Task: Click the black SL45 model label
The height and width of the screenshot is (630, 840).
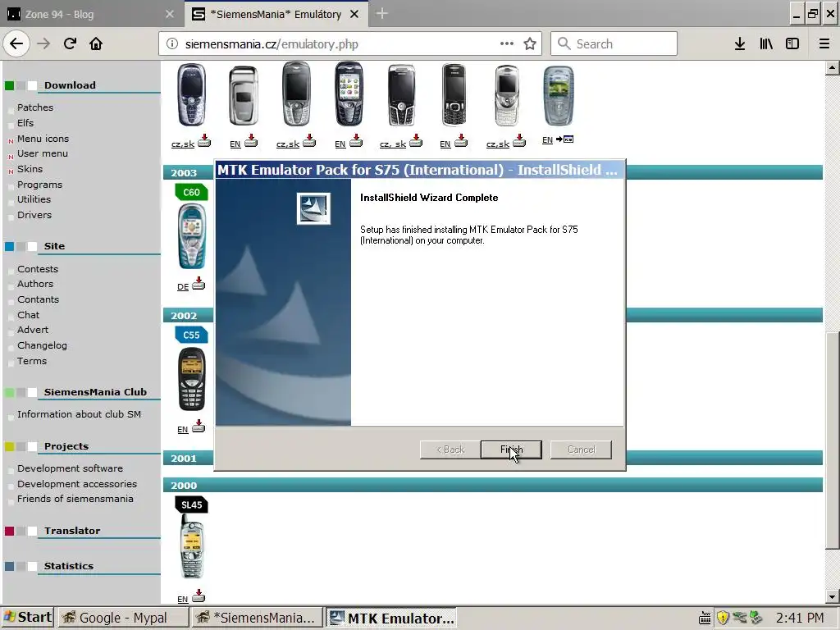Action: [x=191, y=504]
